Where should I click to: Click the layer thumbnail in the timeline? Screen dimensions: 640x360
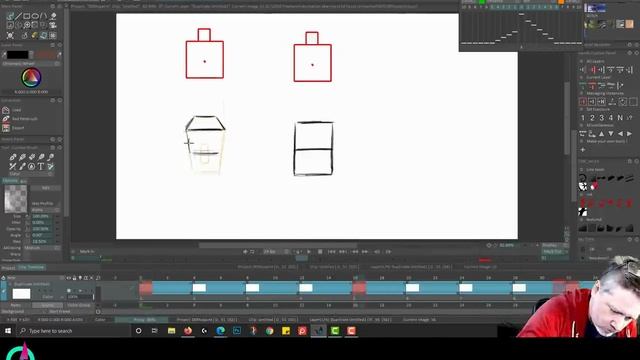click(21, 293)
